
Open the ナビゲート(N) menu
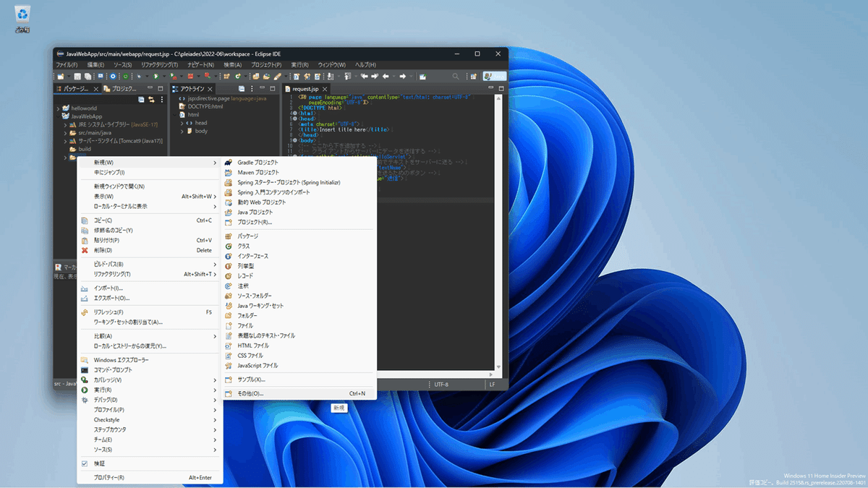tap(202, 65)
